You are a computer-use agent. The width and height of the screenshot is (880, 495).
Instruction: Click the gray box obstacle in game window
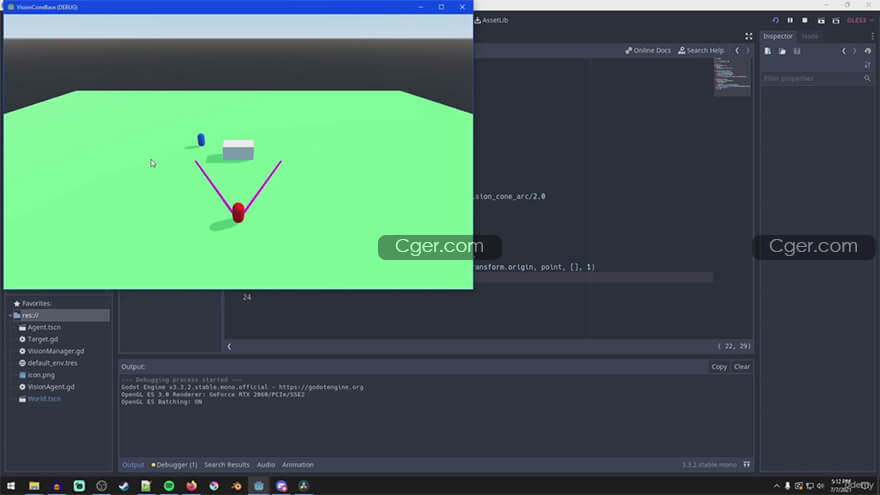point(239,150)
